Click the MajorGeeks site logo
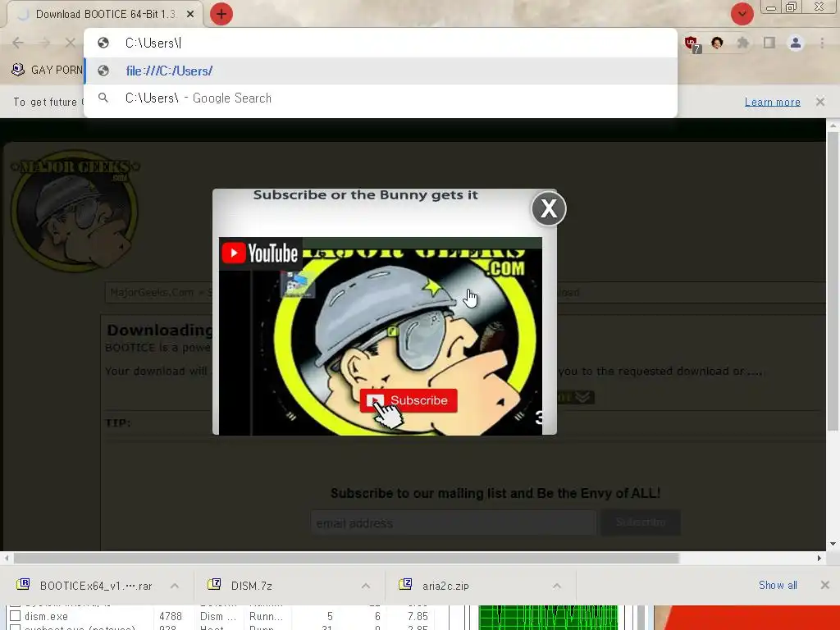Image resolution: width=840 pixels, height=630 pixels. pos(75,211)
